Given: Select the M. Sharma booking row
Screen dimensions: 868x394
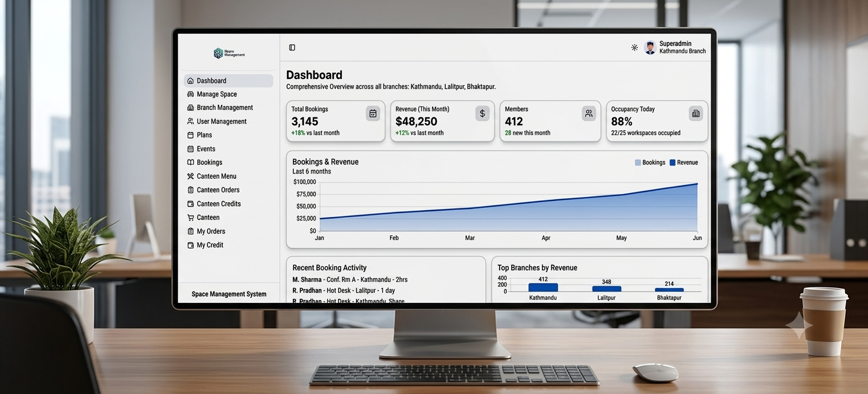Looking at the screenshot, I should (x=350, y=279).
